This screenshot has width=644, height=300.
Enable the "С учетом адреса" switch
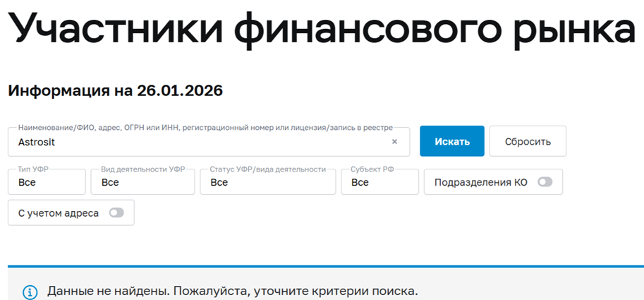coord(116,212)
